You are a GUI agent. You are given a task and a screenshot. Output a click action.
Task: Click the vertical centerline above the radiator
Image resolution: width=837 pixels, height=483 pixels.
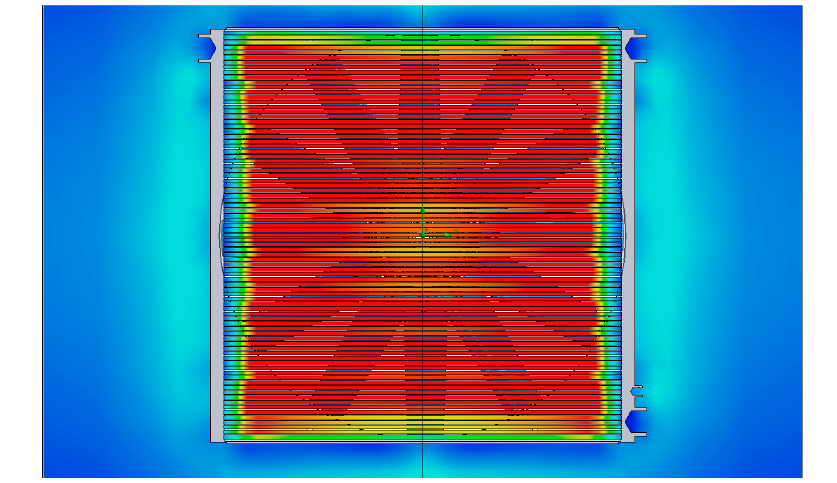point(422,15)
